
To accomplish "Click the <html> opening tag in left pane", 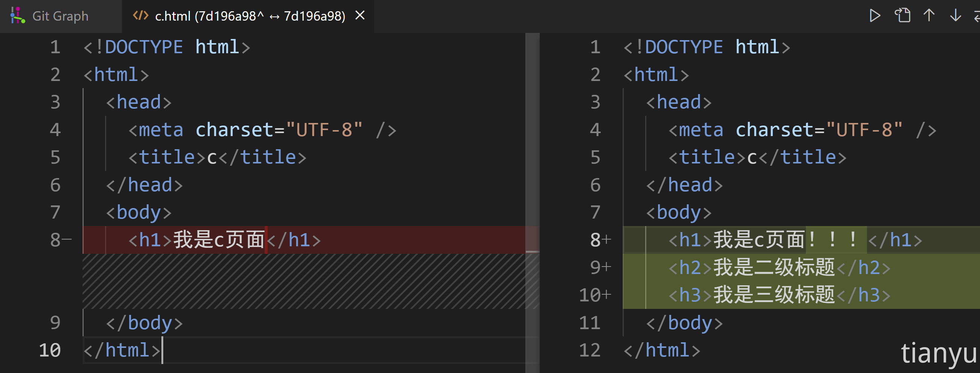I will pos(116,75).
